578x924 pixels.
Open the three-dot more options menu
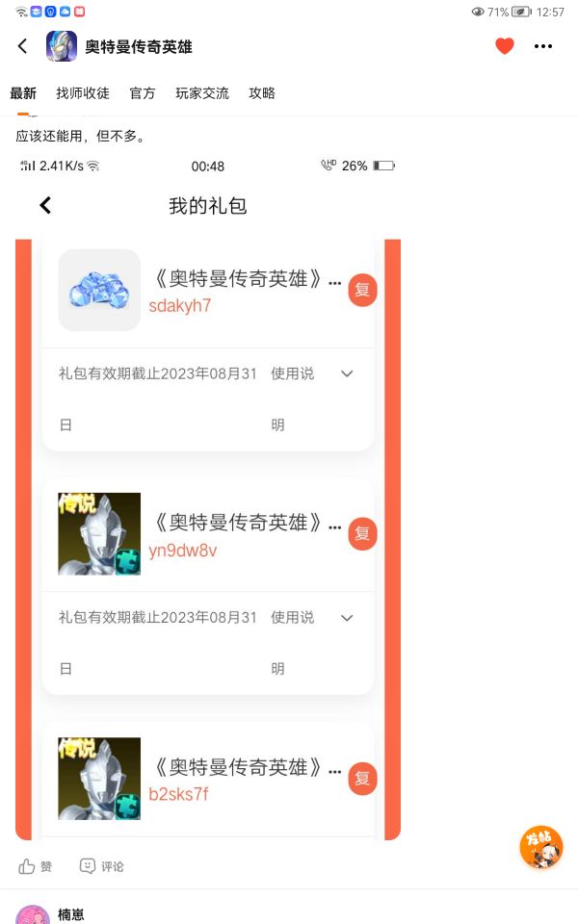click(542, 46)
